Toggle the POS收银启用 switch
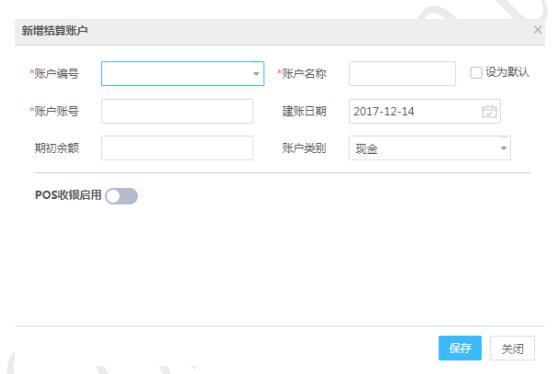558x374 pixels. [121, 196]
